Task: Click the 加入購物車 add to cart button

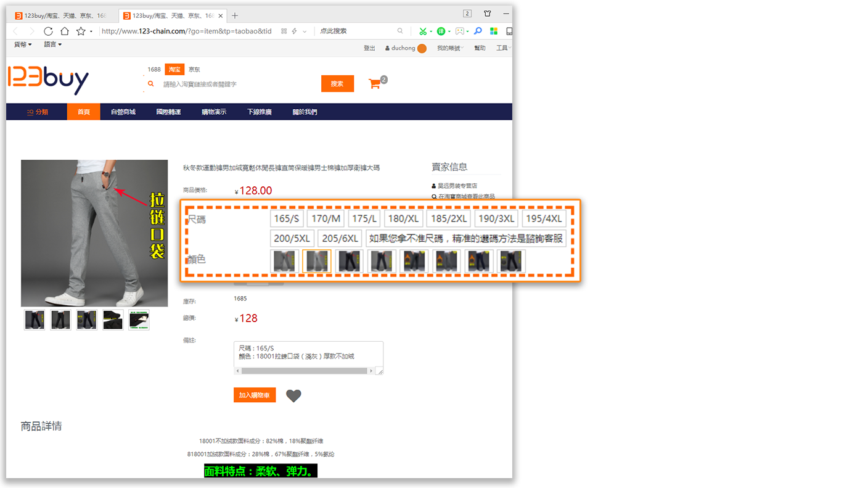Action: 255,395
